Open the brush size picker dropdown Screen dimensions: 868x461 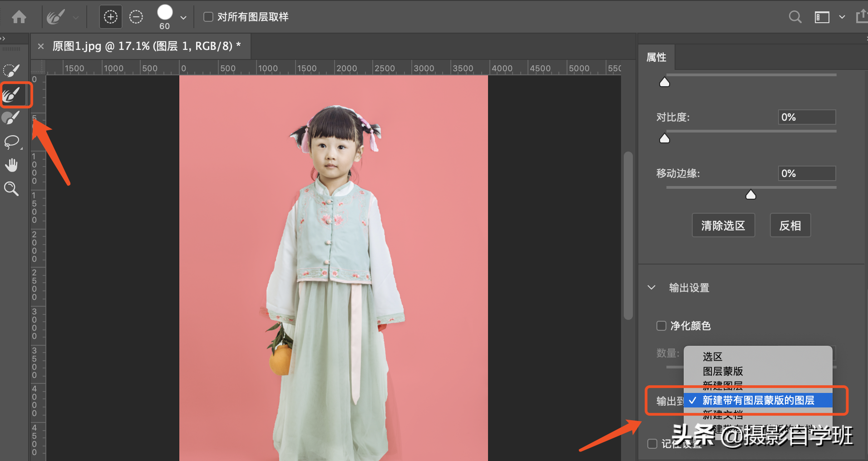pyautogui.click(x=183, y=18)
